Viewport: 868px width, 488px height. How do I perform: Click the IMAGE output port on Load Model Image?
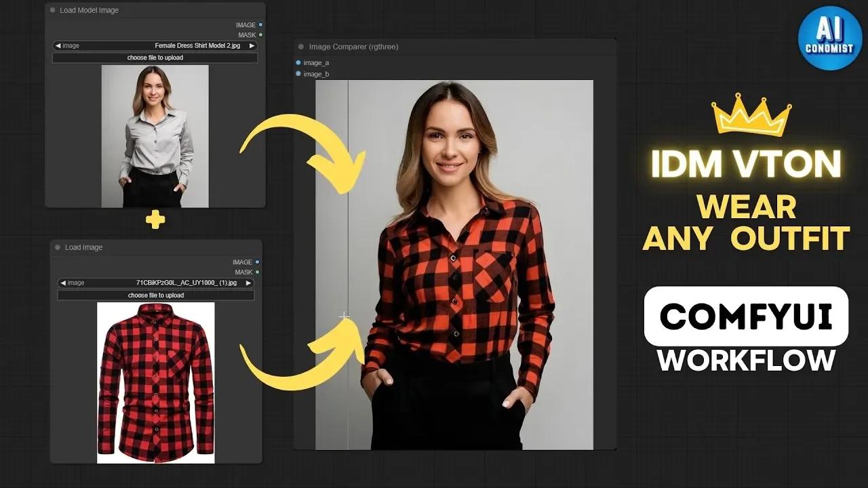click(x=260, y=25)
